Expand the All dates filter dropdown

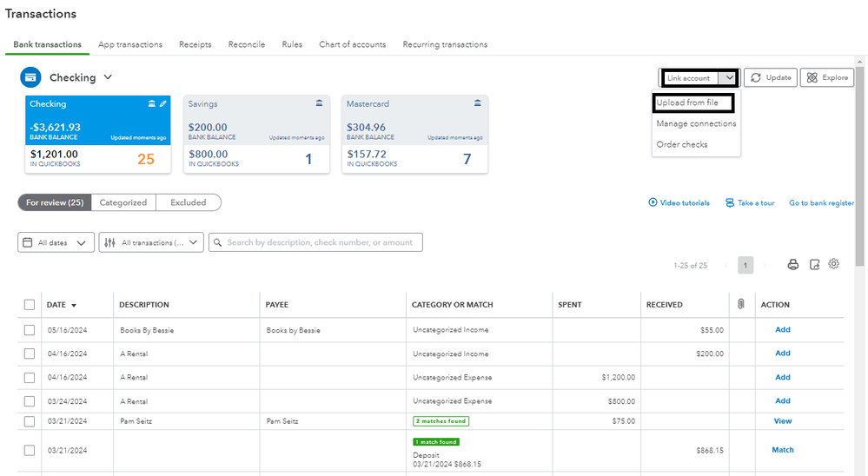pos(56,243)
